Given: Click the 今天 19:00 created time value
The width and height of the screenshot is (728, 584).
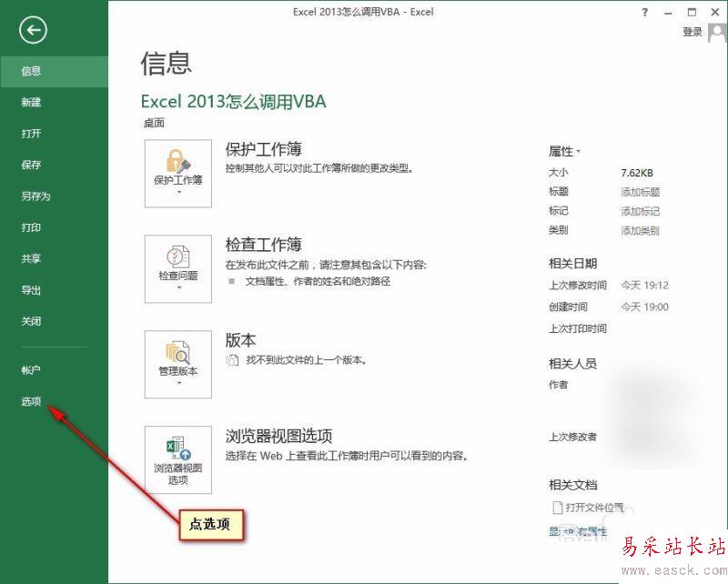Looking at the screenshot, I should point(645,307).
